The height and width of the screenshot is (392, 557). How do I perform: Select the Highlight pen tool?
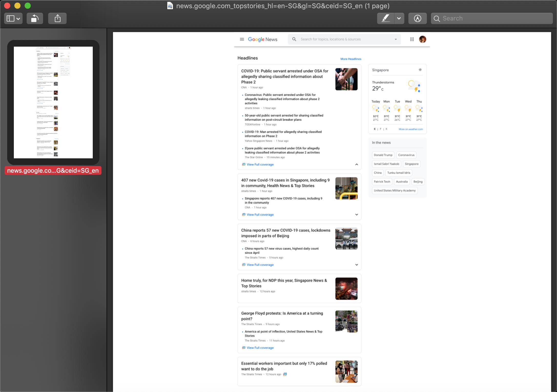pos(386,18)
